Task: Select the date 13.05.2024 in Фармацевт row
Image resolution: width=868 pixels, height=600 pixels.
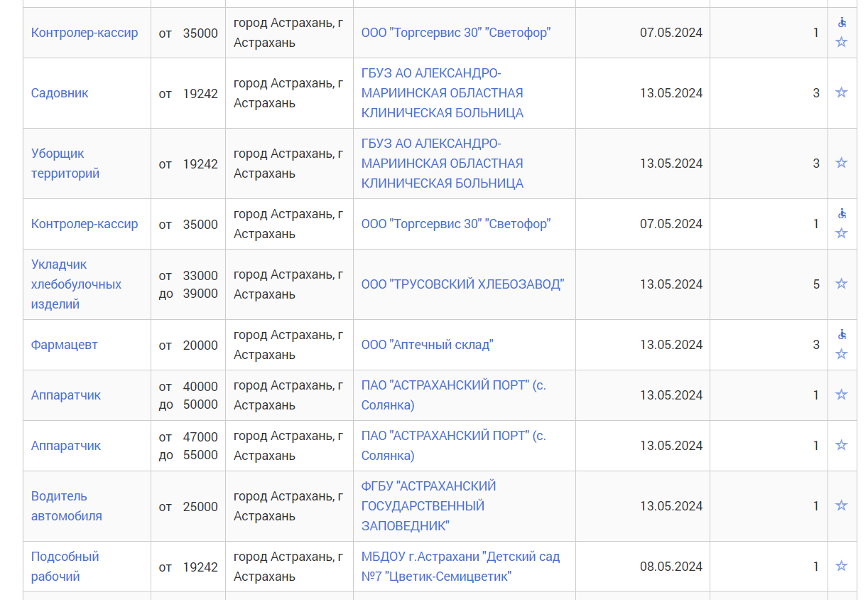Action: pos(671,345)
